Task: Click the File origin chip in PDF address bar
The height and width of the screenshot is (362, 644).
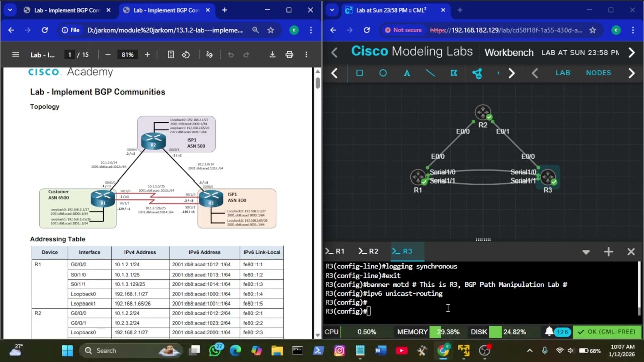Action: pos(71,30)
